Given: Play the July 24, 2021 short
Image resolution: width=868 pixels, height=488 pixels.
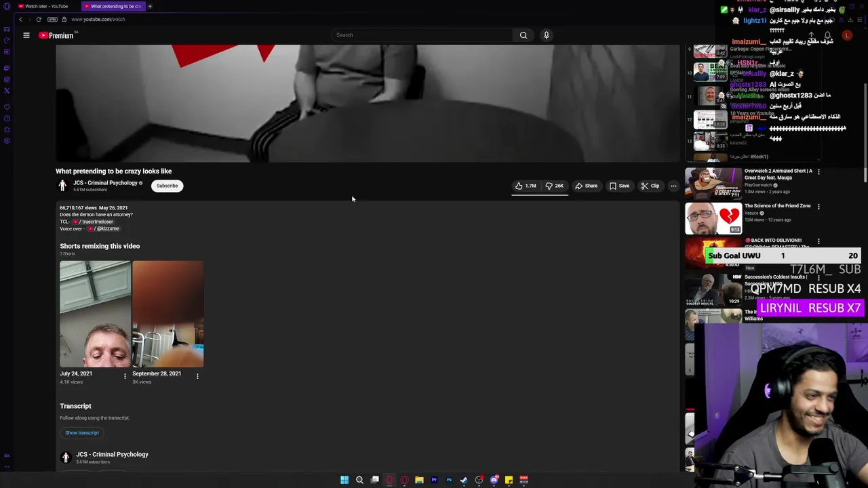Looking at the screenshot, I should point(95,314).
